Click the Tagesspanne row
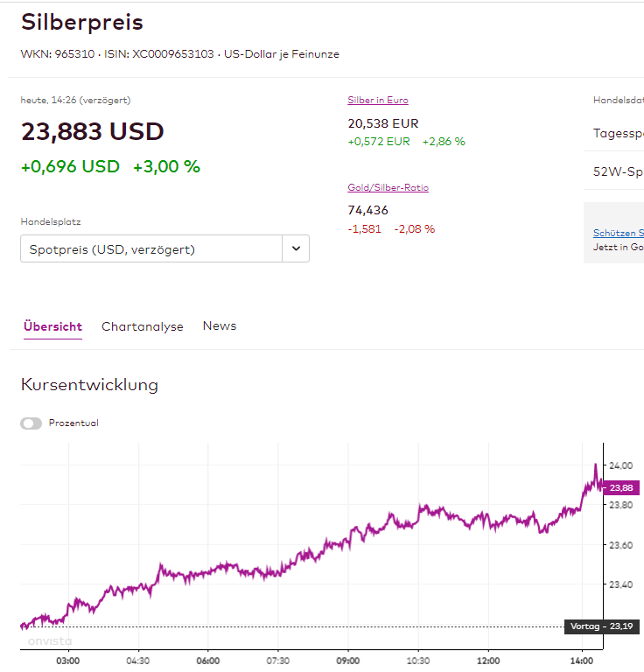644x672 pixels. (x=618, y=134)
